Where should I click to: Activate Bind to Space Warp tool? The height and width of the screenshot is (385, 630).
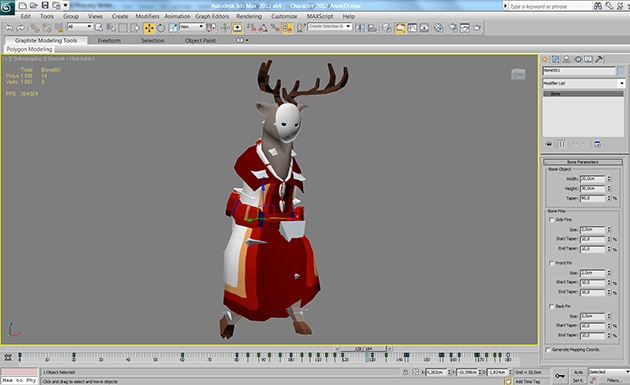(59, 28)
